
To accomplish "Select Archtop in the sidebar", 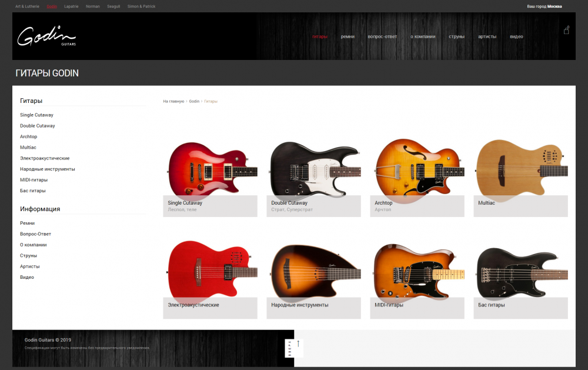I will tap(28, 136).
